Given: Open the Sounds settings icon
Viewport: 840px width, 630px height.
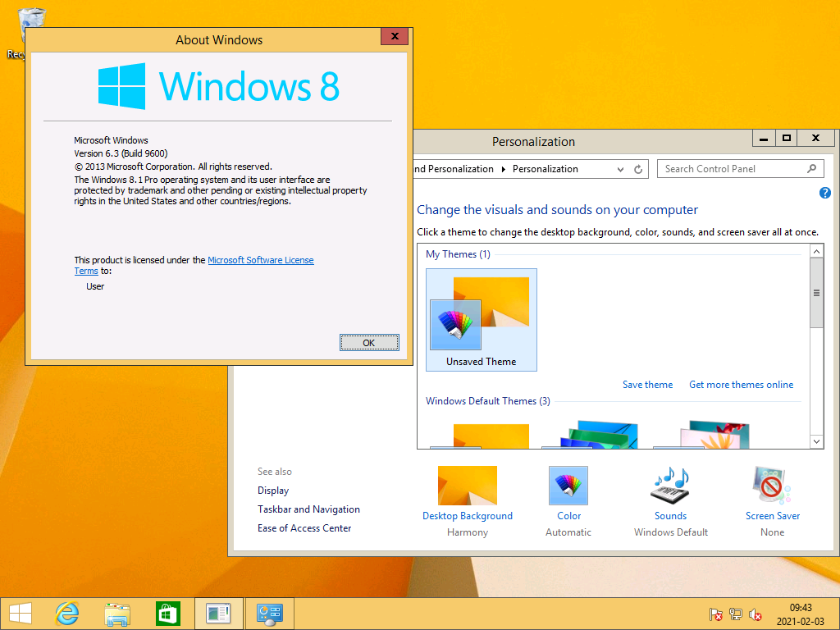Looking at the screenshot, I should pos(670,485).
